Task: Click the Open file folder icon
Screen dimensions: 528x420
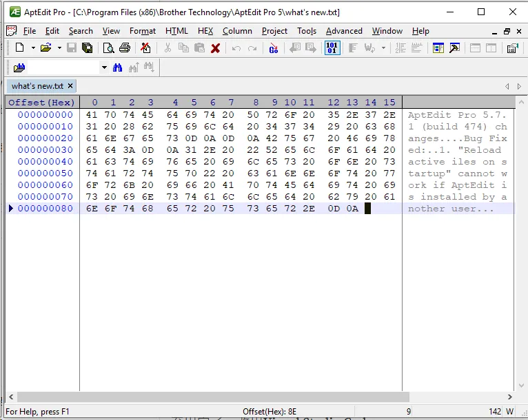Action: [45, 48]
